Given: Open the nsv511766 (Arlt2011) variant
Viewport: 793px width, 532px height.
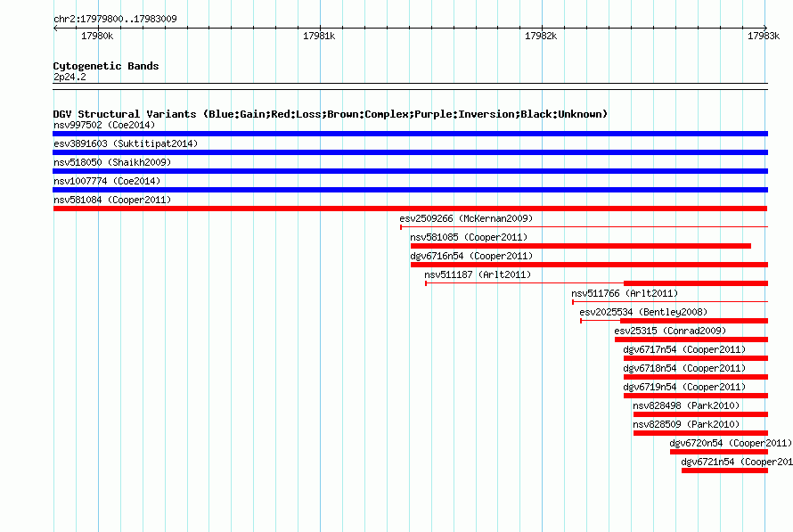Looking at the screenshot, I should 625,293.
